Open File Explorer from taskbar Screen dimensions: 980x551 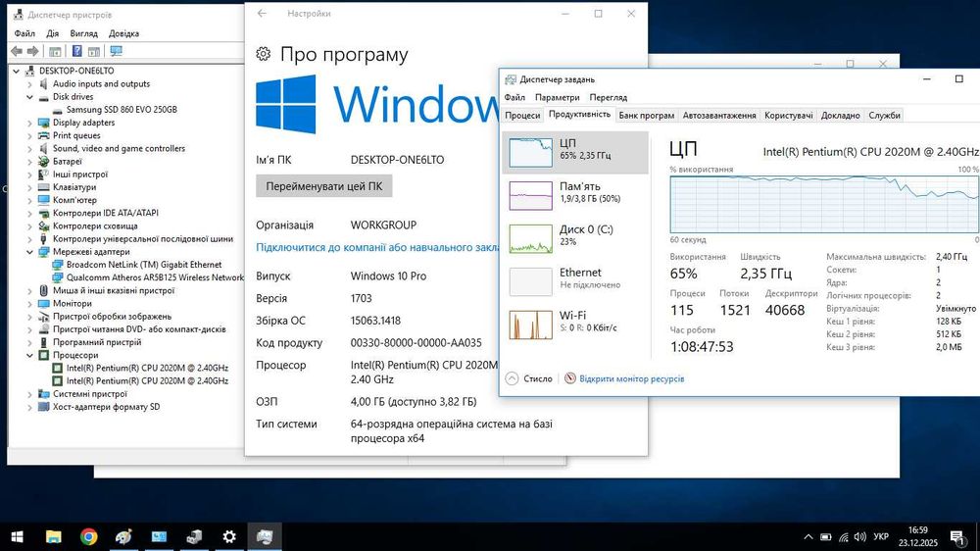click(53, 536)
